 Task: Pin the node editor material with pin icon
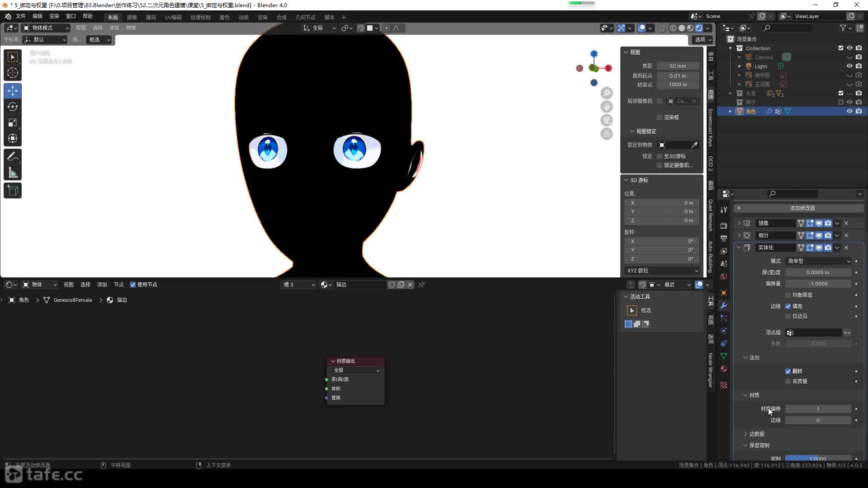click(421, 285)
